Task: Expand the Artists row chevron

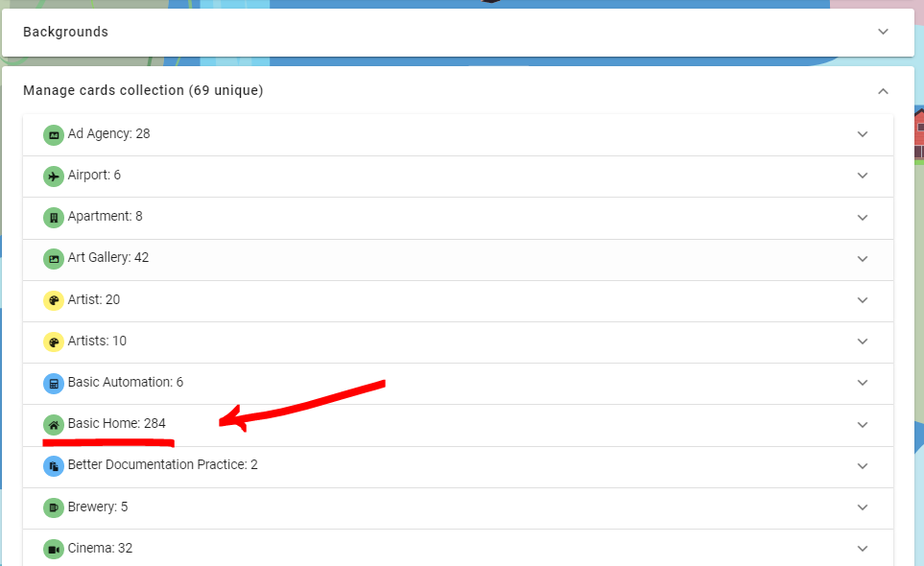Action: [863, 342]
